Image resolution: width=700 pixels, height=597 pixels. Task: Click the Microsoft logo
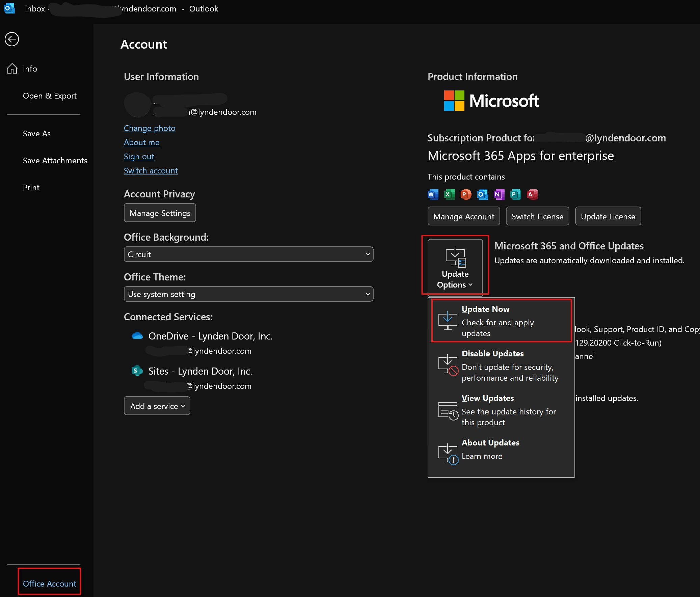pos(491,101)
